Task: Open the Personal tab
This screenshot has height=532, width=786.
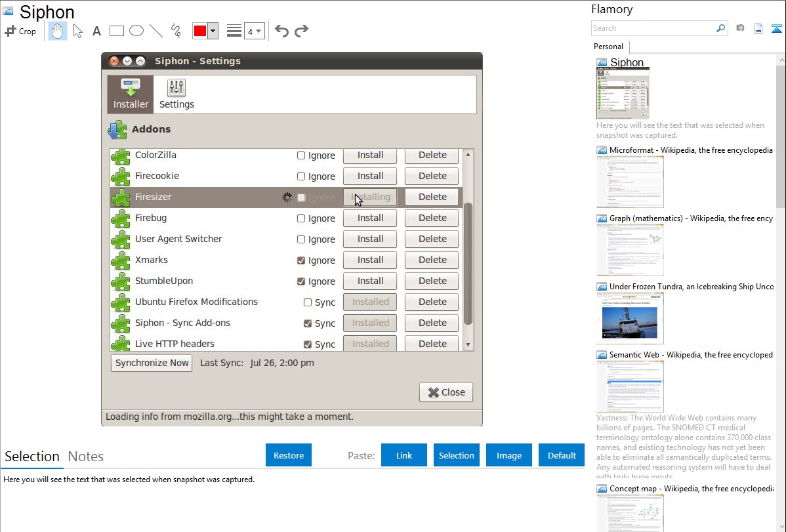Action: pyautogui.click(x=609, y=47)
